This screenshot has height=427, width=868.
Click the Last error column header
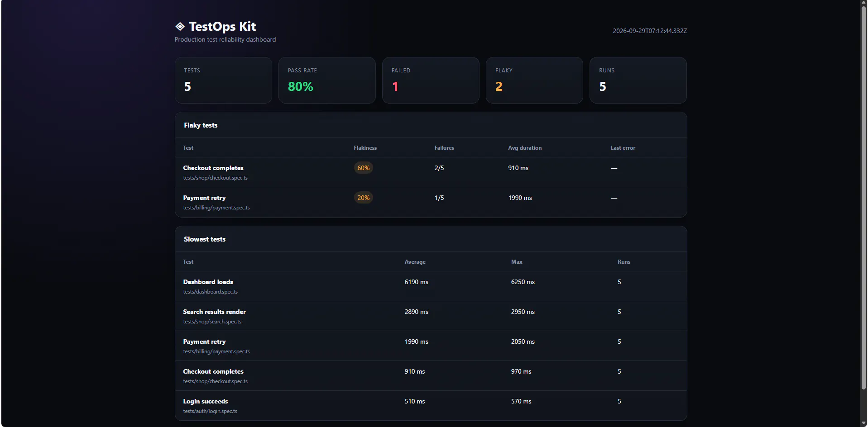point(623,148)
